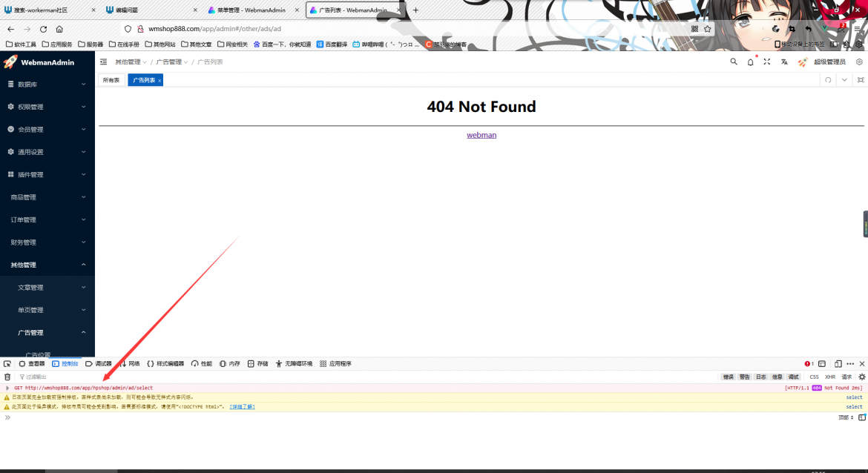Toggle the CSS console filter
The image size is (868, 473).
[x=814, y=377]
